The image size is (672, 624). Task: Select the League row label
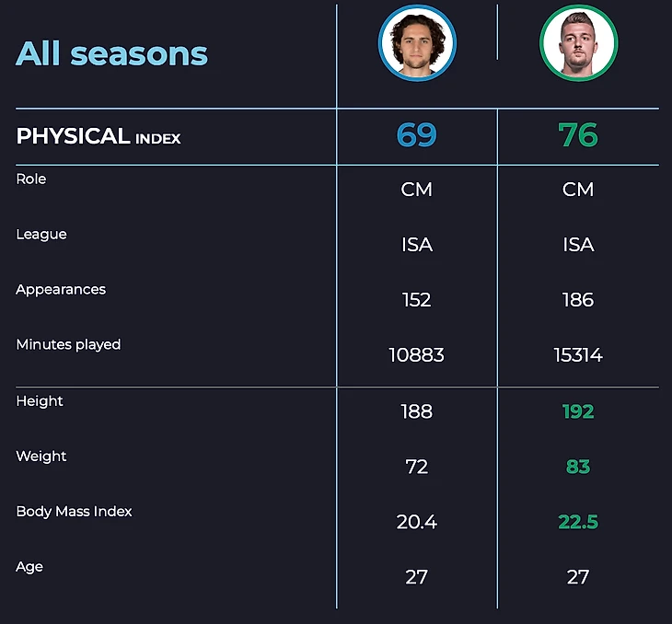[41, 234]
